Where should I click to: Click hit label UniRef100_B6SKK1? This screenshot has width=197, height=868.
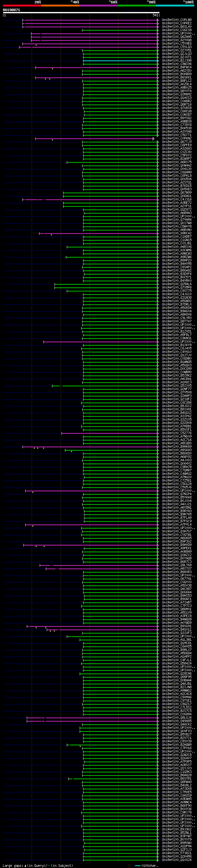[x=176, y=78]
